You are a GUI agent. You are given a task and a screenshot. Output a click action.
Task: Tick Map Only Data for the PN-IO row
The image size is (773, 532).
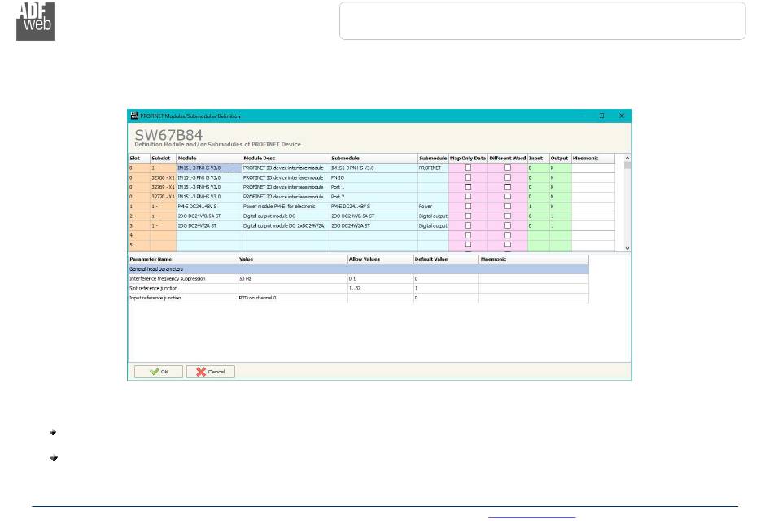pyautogui.click(x=469, y=177)
